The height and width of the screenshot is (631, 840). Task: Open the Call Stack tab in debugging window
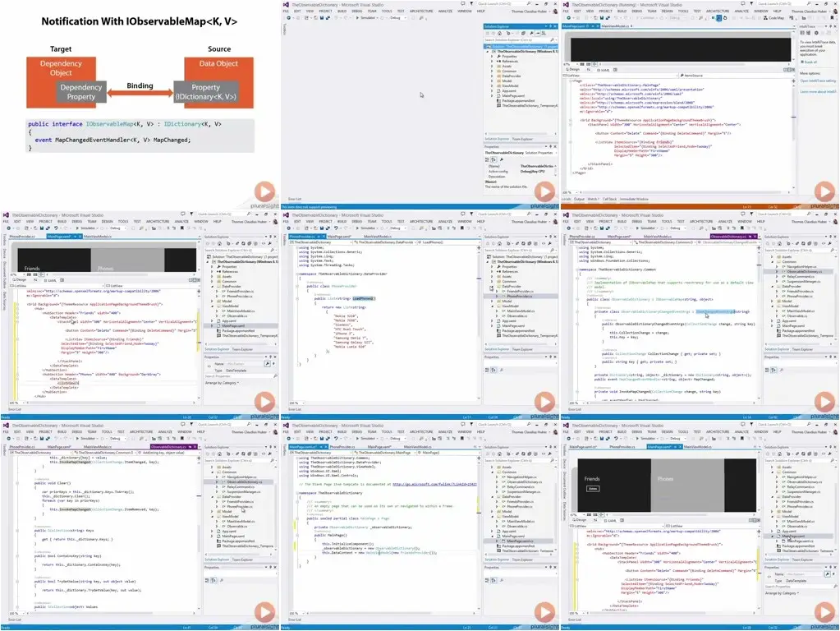(x=609, y=199)
